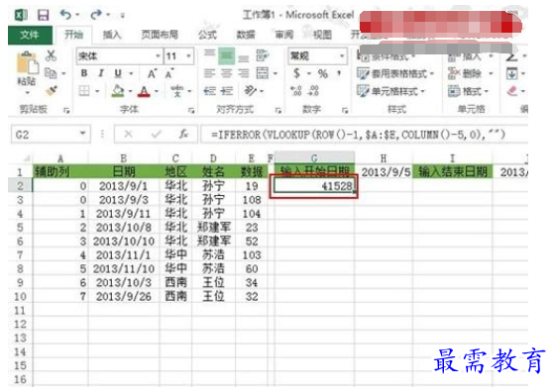This screenshot has width=554, height=392.
Task: Apply the red font color A
Action: [144, 91]
